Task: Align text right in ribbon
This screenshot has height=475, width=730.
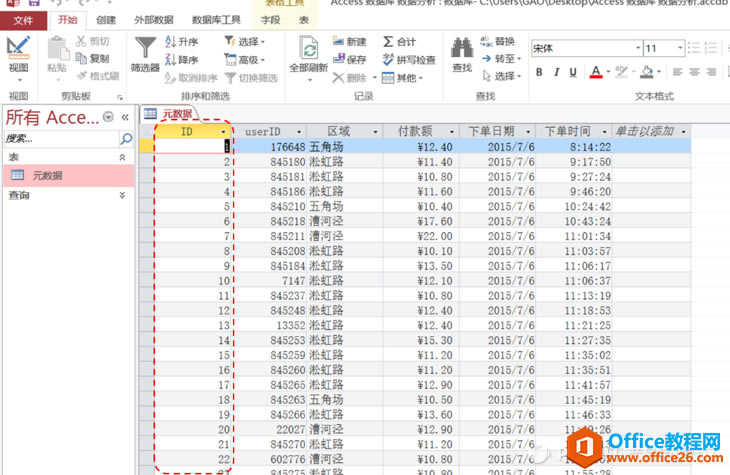Action: pos(711,72)
